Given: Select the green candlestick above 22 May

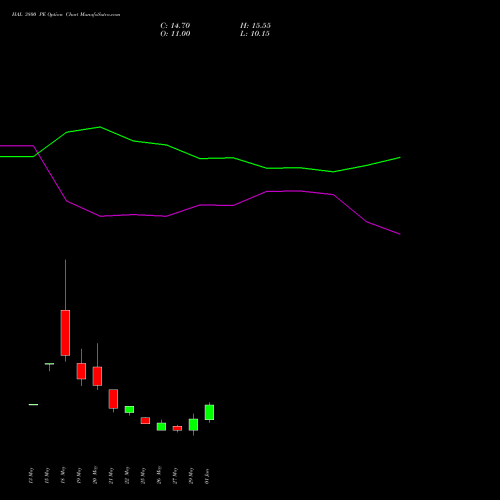Looking at the screenshot, I should coord(129,409).
